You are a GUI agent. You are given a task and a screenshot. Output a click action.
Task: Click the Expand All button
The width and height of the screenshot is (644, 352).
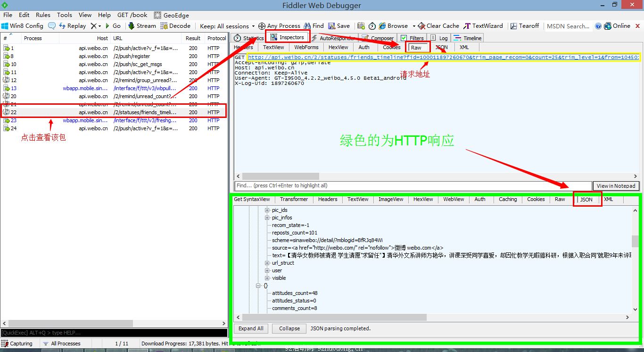251,328
